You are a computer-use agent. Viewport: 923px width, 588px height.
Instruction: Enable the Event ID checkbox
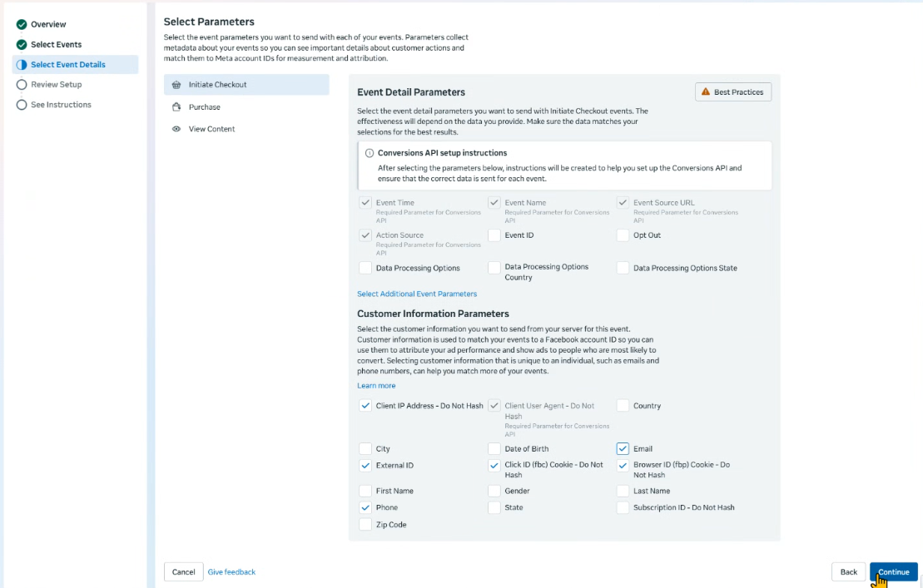[494, 235]
